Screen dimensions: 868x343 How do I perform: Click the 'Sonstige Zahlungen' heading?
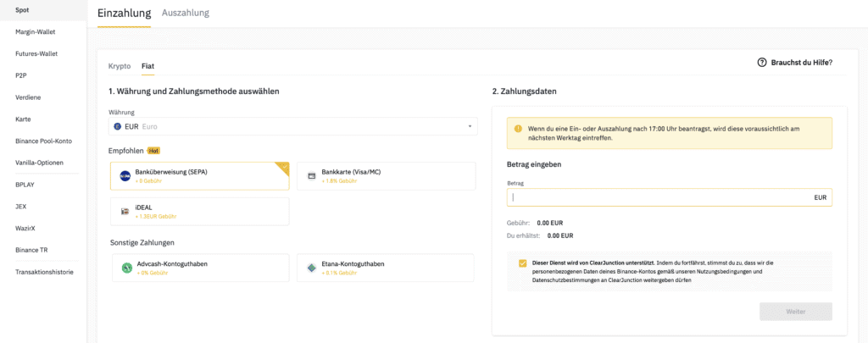142,242
